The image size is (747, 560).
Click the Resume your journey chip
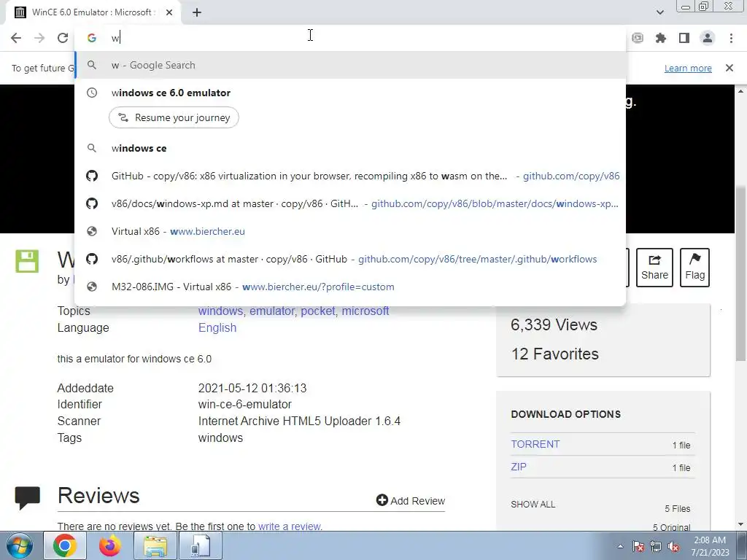coord(174,117)
